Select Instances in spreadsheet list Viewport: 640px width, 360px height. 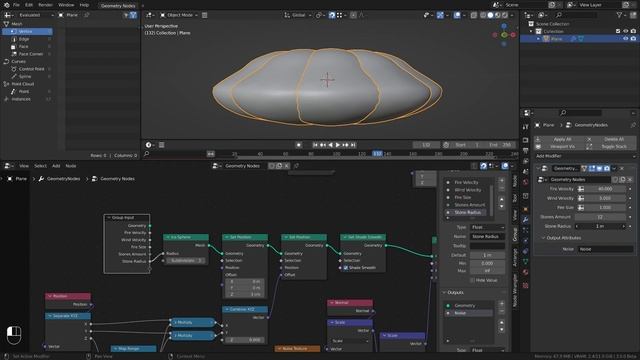[x=28, y=99]
